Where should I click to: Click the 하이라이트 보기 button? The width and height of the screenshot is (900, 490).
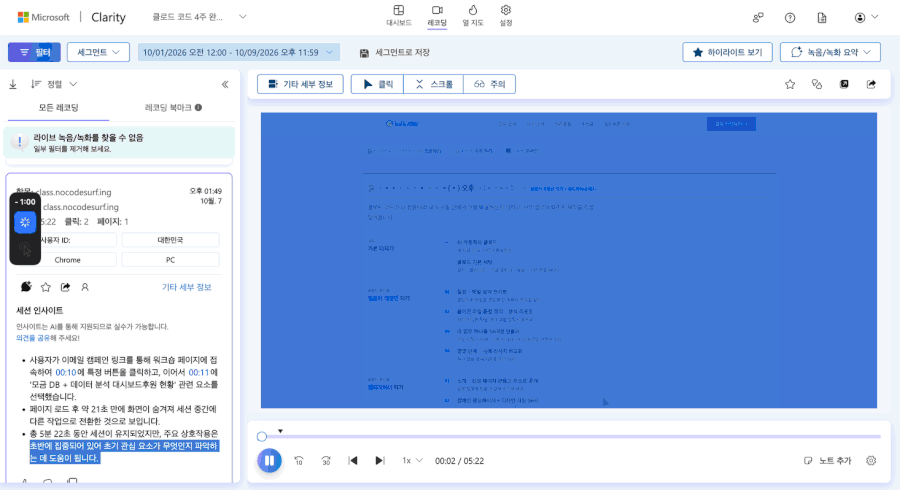727,52
